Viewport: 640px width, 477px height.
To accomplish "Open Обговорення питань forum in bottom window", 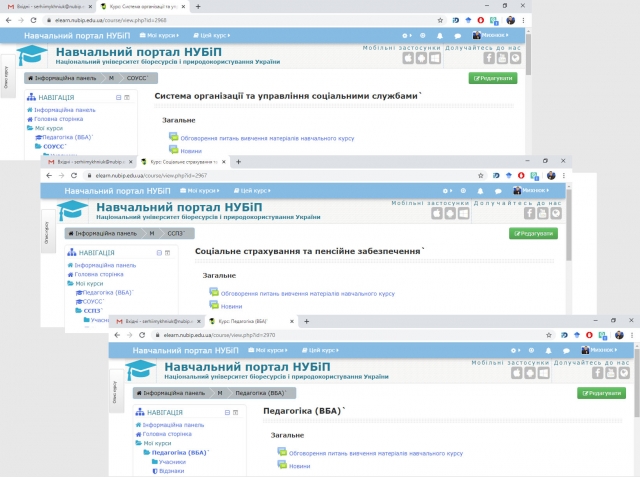I will (x=376, y=453).
